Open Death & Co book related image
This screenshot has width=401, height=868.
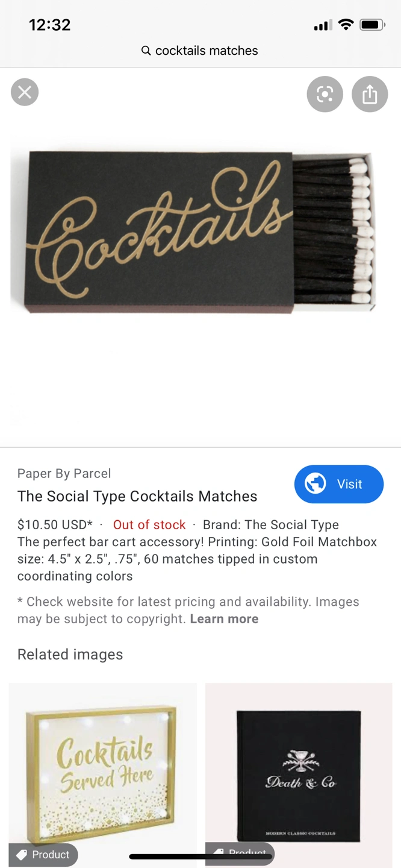click(299, 772)
